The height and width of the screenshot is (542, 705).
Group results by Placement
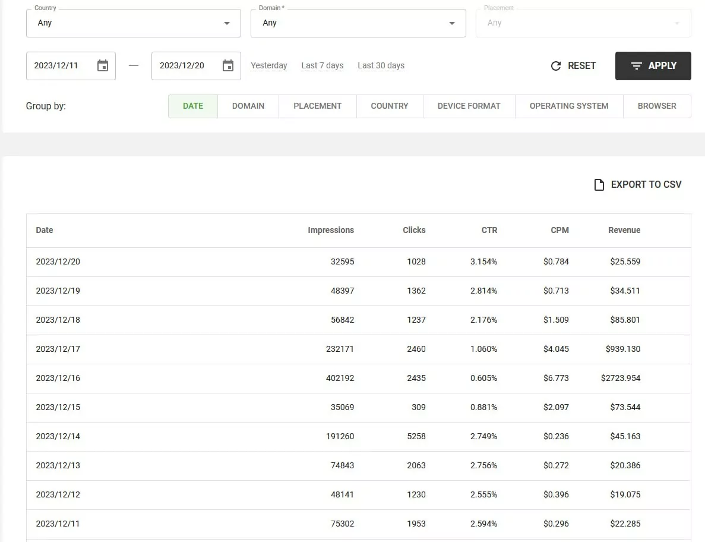coord(317,106)
